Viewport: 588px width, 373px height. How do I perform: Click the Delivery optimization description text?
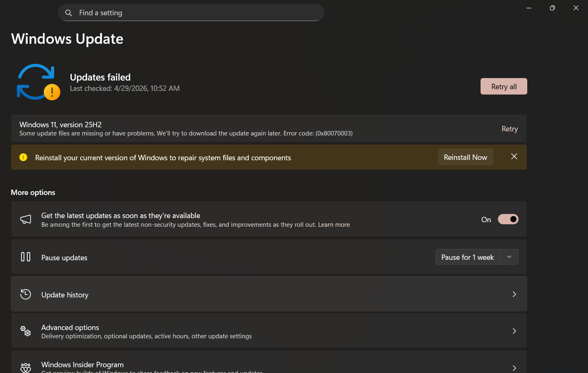(147, 336)
